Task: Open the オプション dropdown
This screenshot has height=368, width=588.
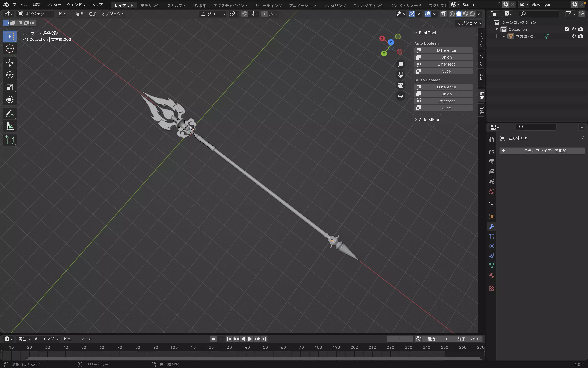Action: click(x=469, y=23)
